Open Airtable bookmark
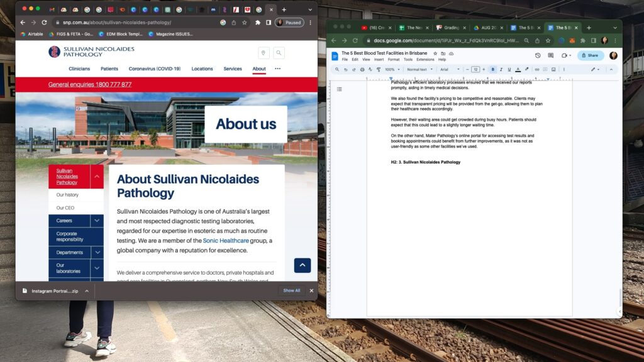The width and height of the screenshot is (644, 362). point(31,34)
